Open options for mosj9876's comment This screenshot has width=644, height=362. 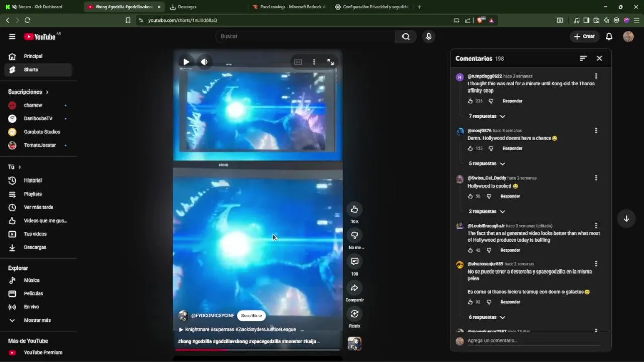(x=596, y=130)
